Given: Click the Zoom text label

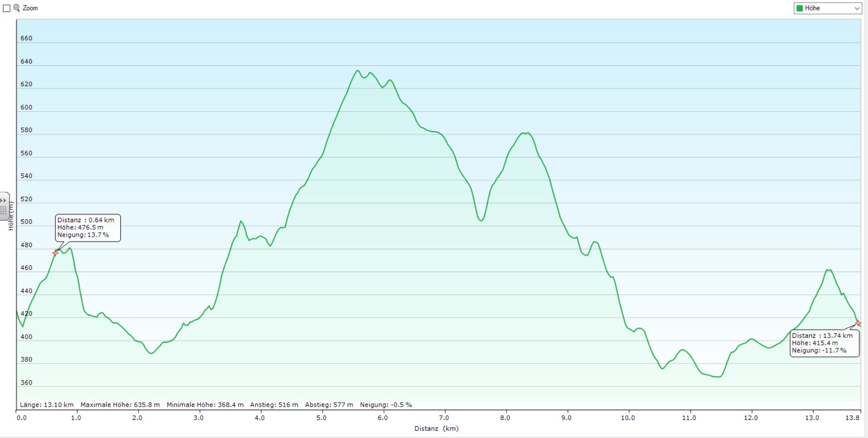Looking at the screenshot, I should pyautogui.click(x=30, y=8).
